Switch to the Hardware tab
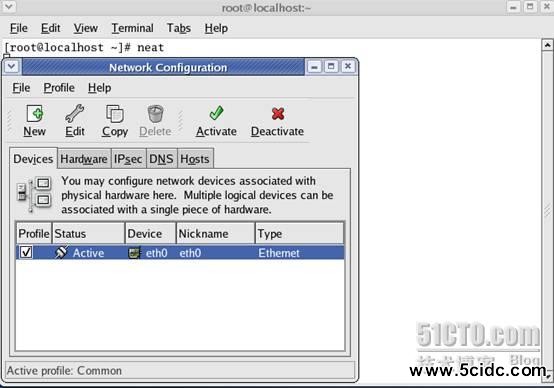554x388 pixels. [x=84, y=159]
